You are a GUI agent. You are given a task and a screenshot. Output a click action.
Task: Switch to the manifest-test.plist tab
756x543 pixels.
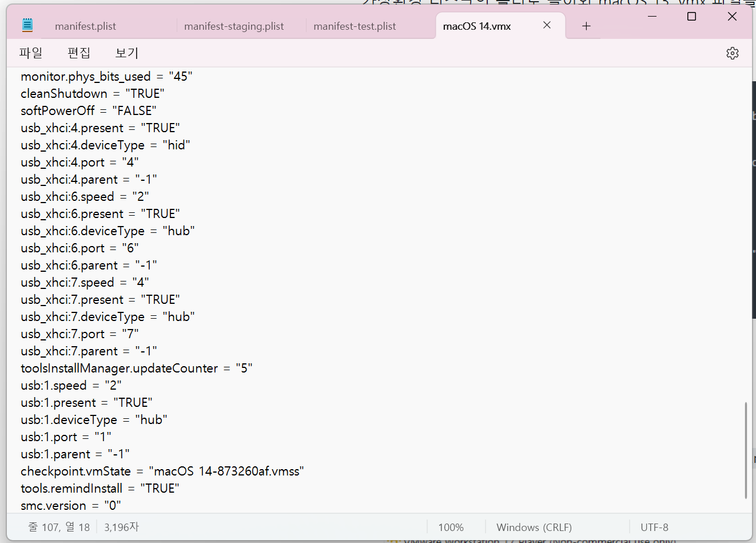[x=355, y=26]
